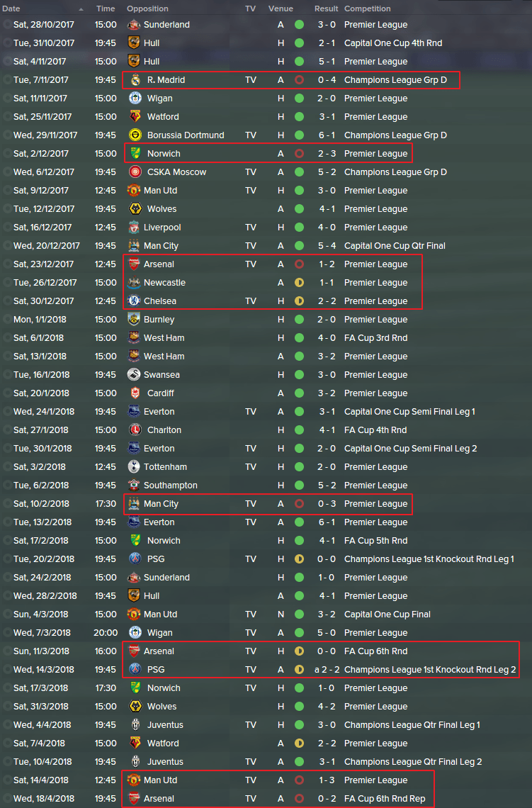Select row circle beside Mon, 1/1/2018

coord(6,320)
